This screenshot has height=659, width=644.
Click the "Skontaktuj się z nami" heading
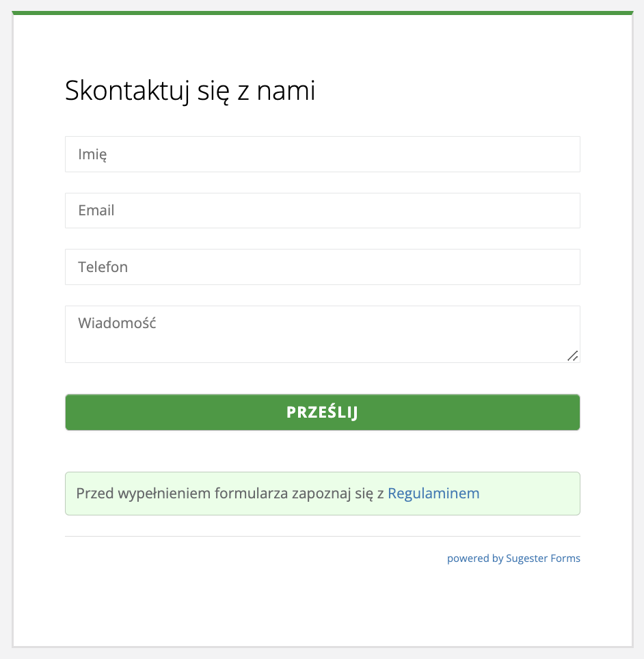[190, 91]
